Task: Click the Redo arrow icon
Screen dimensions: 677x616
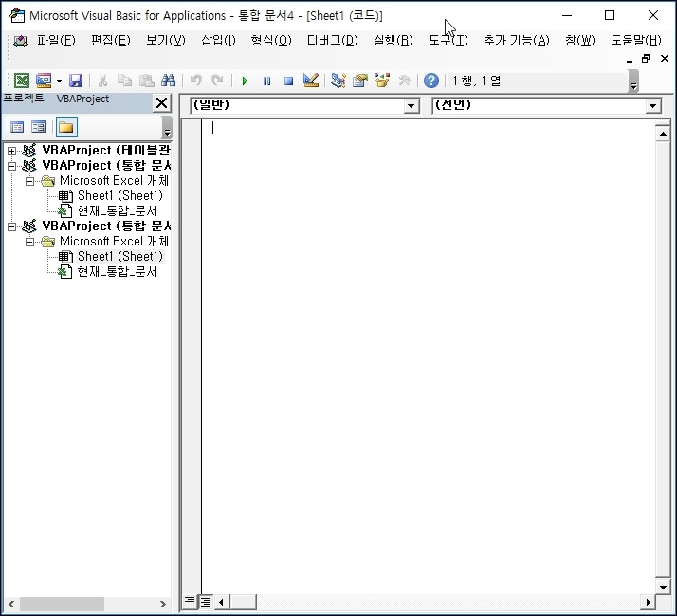Action: click(217, 81)
